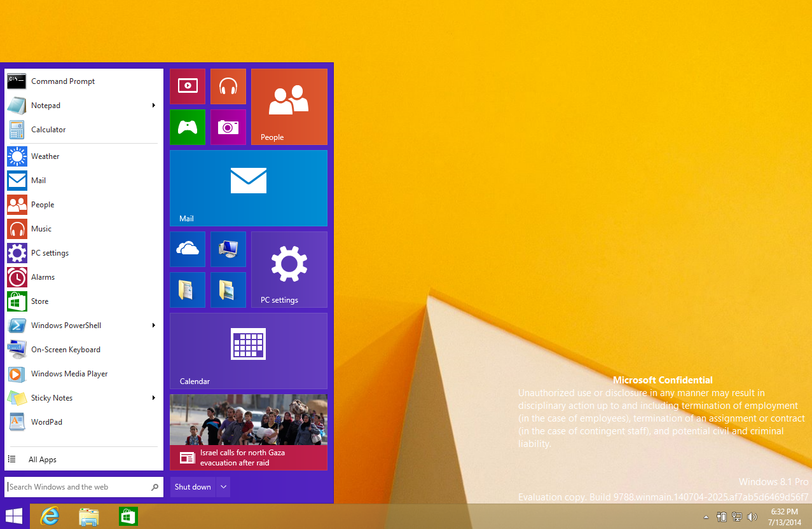Open the Camera tile
This screenshot has width=812, height=529.
point(228,127)
